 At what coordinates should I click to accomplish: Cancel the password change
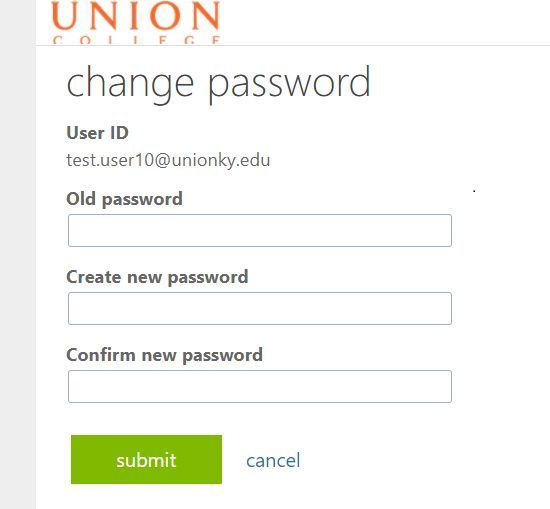click(273, 461)
